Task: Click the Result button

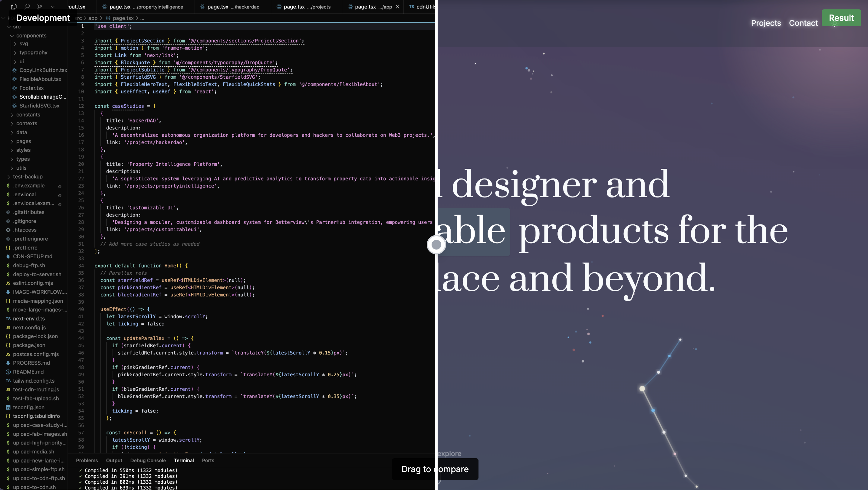Action: [x=841, y=18]
